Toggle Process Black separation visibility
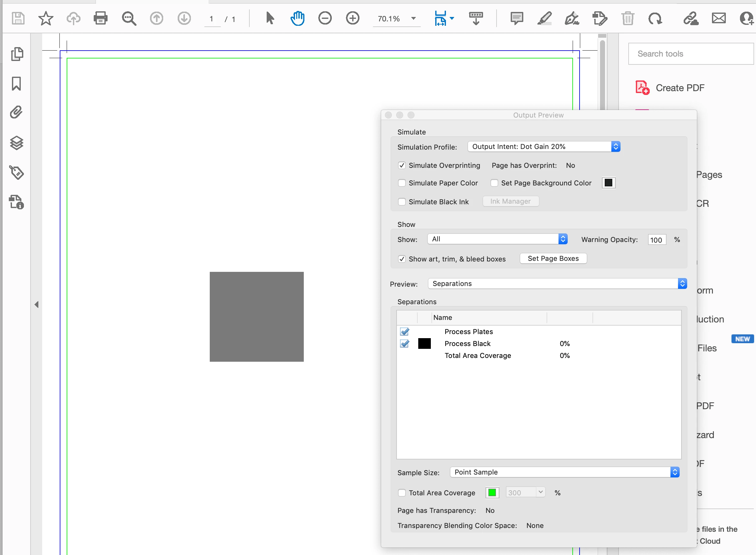Viewport: 756px width, 555px height. click(x=404, y=344)
